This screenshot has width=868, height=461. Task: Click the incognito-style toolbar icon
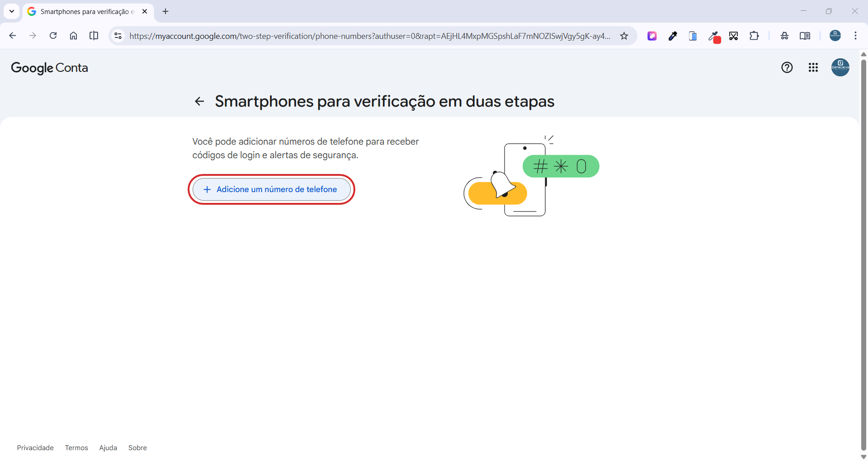tap(784, 36)
